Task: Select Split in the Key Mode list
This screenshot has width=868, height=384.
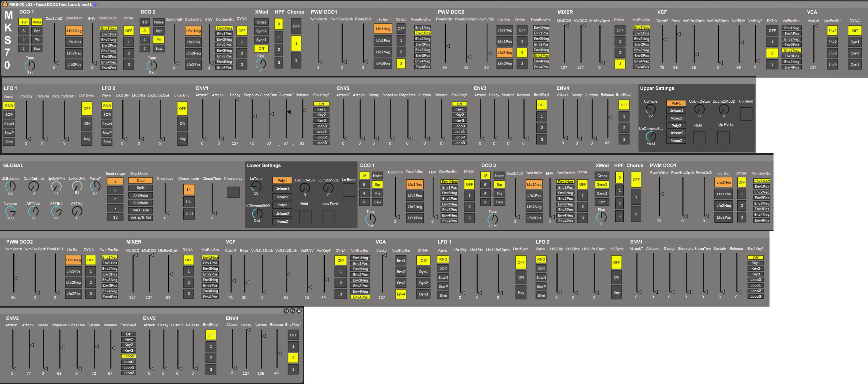Action: pyautogui.click(x=141, y=188)
